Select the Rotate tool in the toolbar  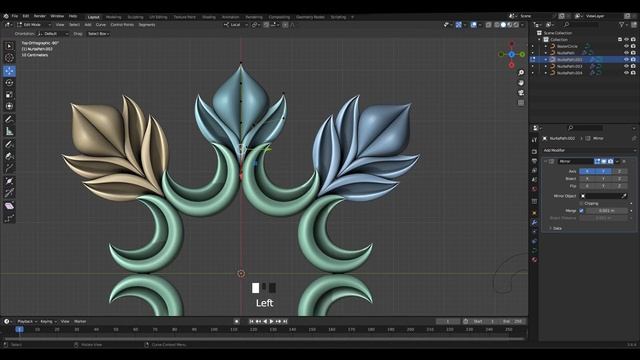pyautogui.click(x=9, y=83)
